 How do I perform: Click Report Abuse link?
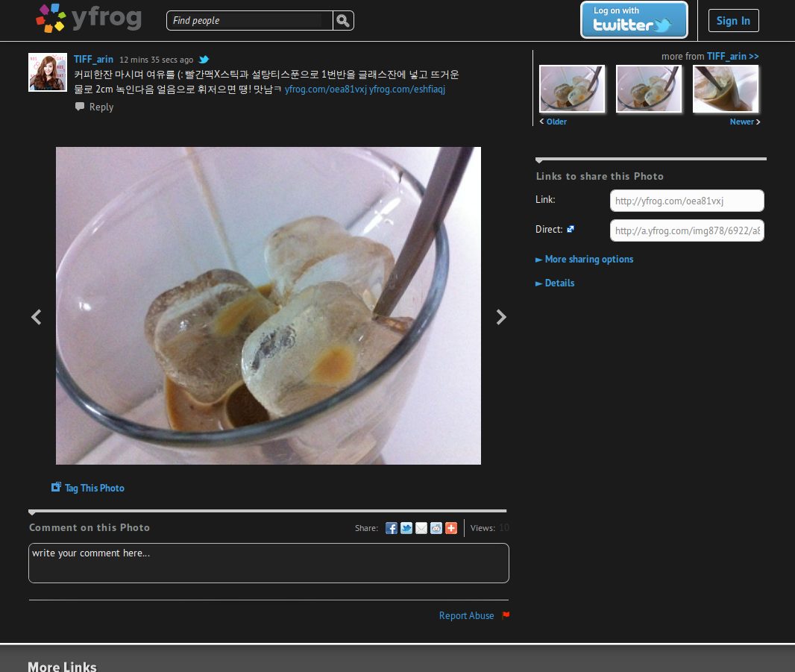pos(466,615)
